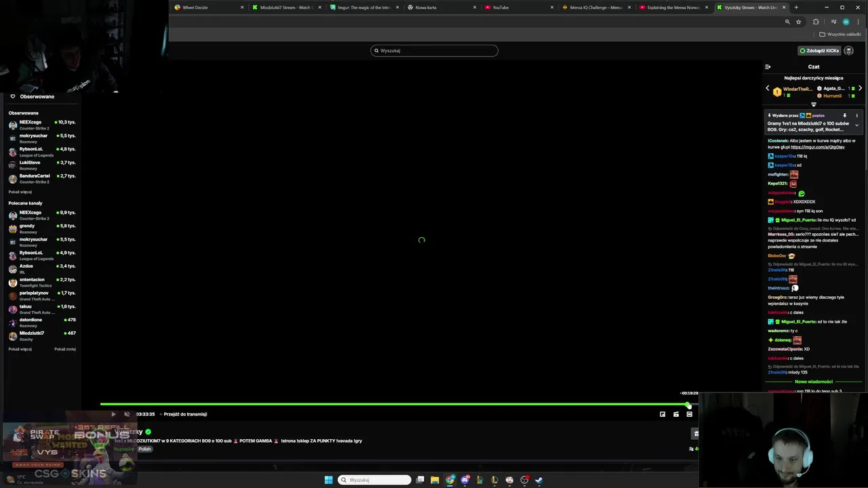Open the user profile avatar menu
The image size is (868, 488).
[x=848, y=51]
